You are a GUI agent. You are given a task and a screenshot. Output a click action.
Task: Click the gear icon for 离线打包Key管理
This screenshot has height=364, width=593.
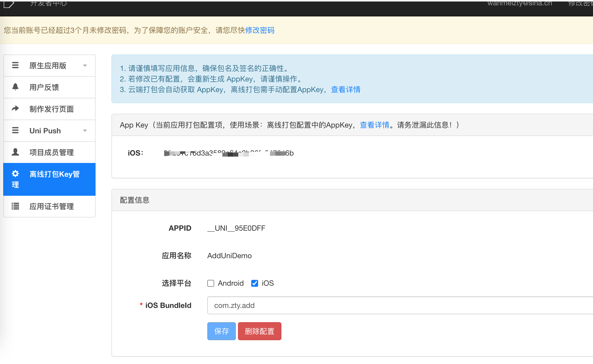[15, 174]
